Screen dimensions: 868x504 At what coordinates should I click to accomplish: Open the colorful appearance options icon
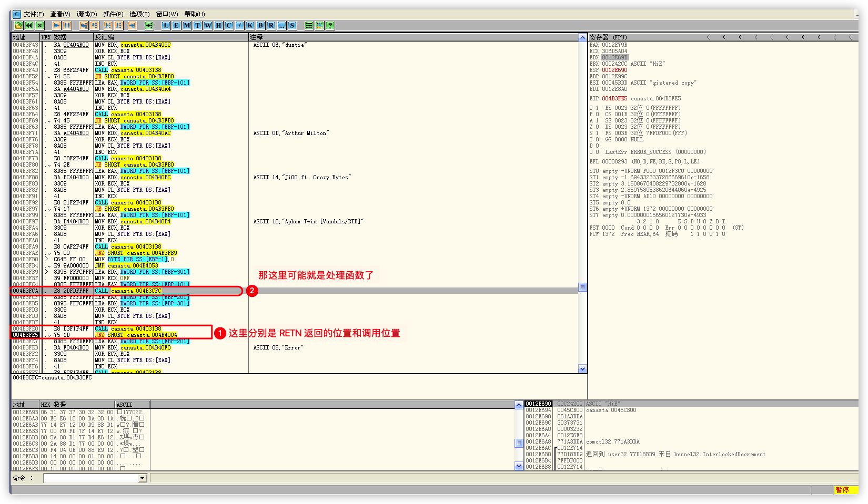click(319, 25)
